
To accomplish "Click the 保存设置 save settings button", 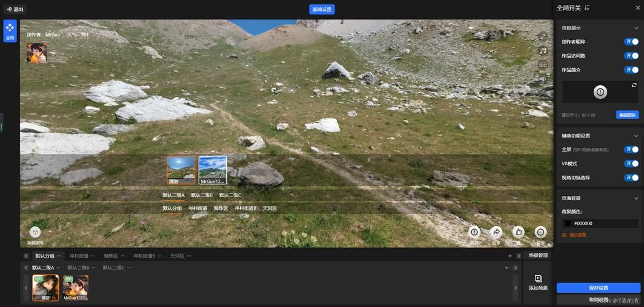I will click(599, 288).
